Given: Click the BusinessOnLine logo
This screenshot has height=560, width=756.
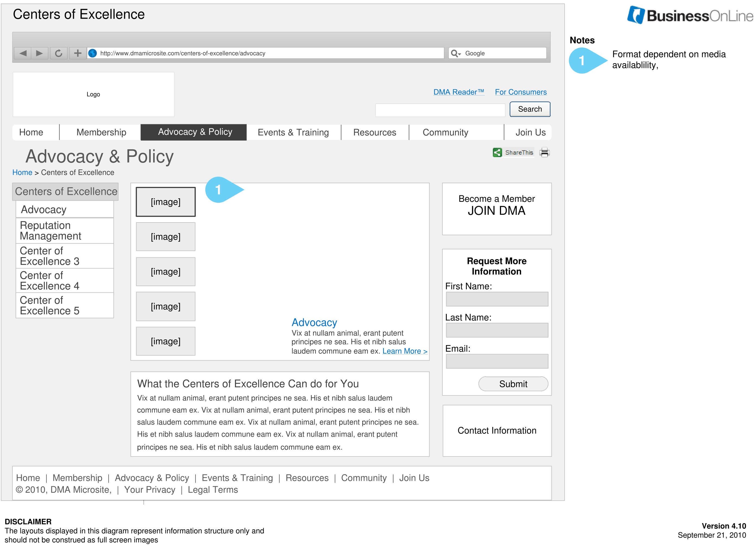Looking at the screenshot, I should [690, 15].
